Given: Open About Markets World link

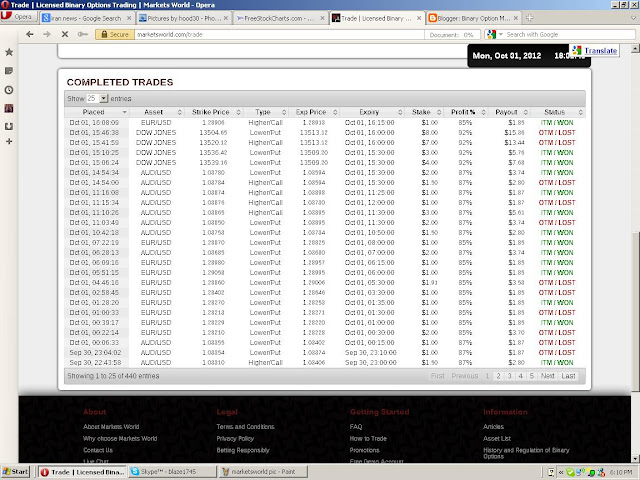Looking at the screenshot, I should coord(111,427).
